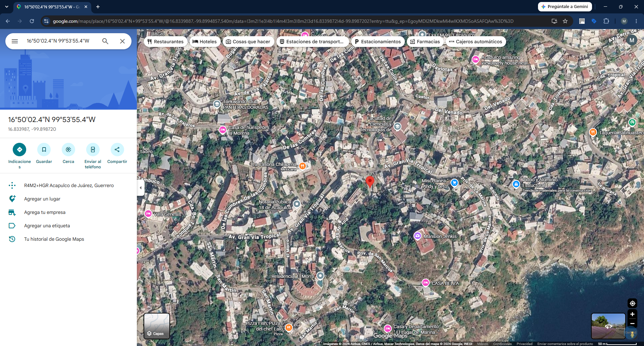Reload the page in the browser
This screenshot has width=644, height=346.
click(x=32, y=21)
